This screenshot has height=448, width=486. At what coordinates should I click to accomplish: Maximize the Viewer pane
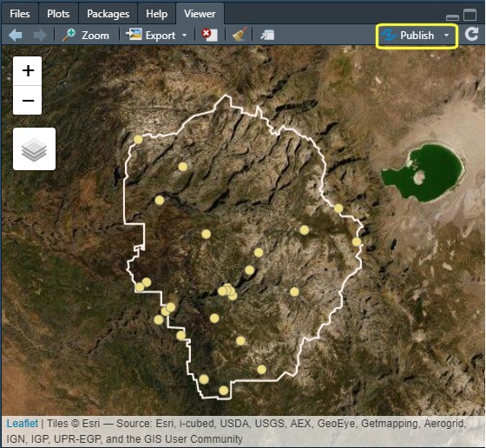[470, 15]
